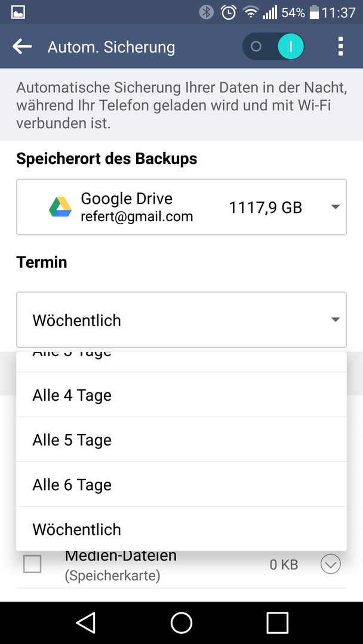Screen dimensions: 363x644
Task: Tap the picture notification icon in status bar
Action: [18, 13]
